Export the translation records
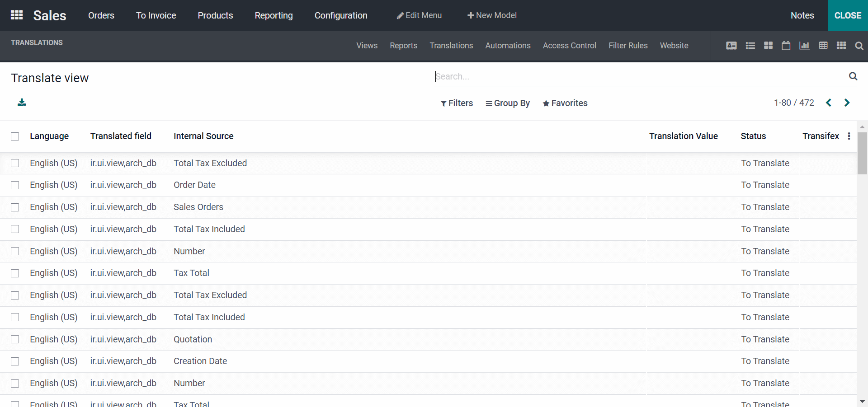Viewport: 868px width, 407px height. (22, 103)
